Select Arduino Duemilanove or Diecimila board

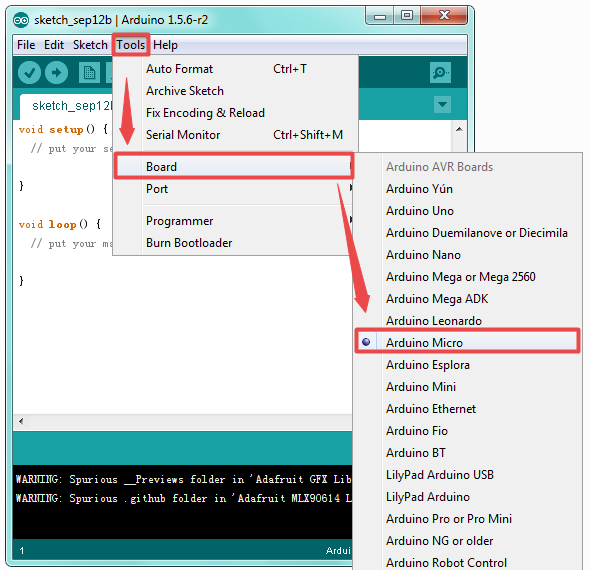click(467, 233)
